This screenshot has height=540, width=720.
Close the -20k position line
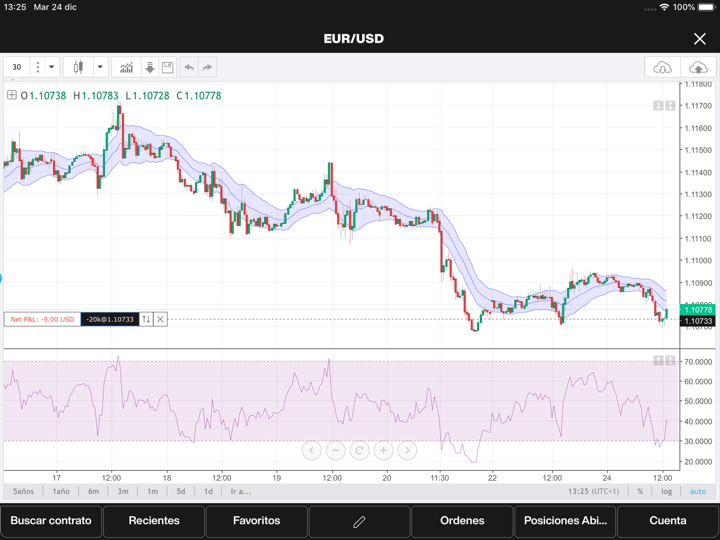[x=160, y=319]
